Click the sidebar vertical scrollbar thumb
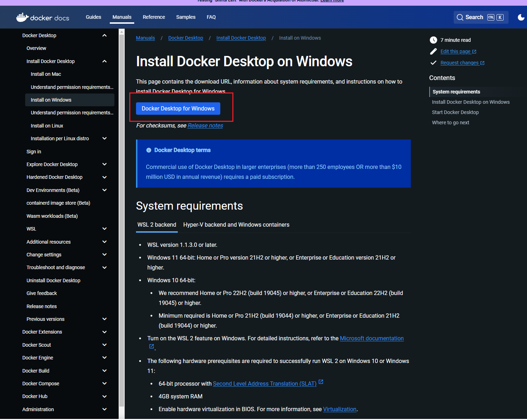527x420 pixels. pyautogui.click(x=122, y=220)
